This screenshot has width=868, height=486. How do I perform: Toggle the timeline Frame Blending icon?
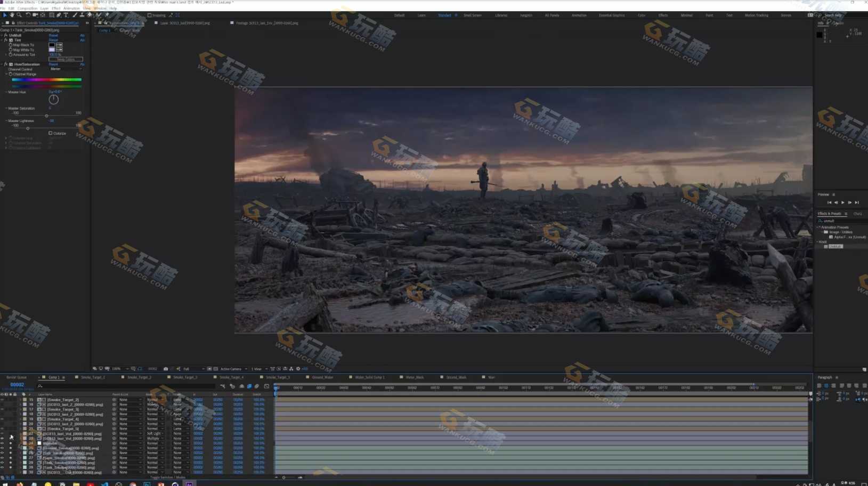249,386
